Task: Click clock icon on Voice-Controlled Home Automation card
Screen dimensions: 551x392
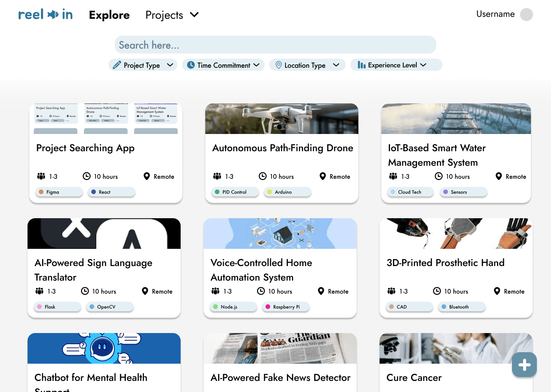Action: [x=261, y=291]
